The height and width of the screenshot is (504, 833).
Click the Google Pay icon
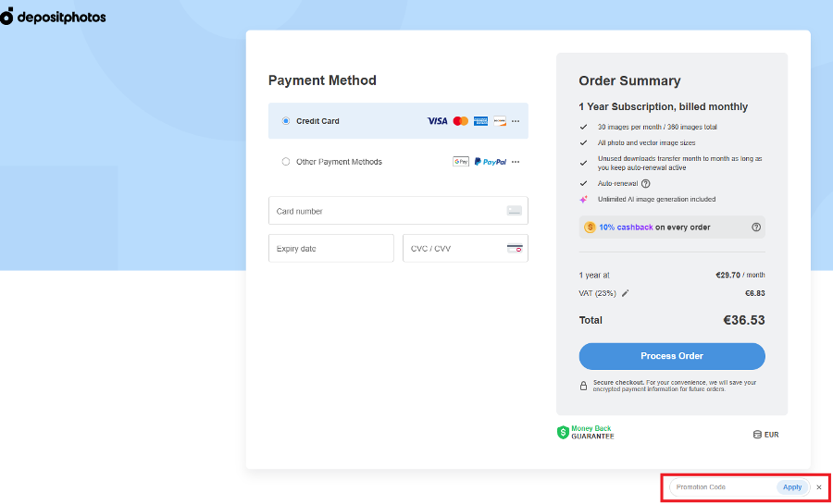[x=461, y=162]
